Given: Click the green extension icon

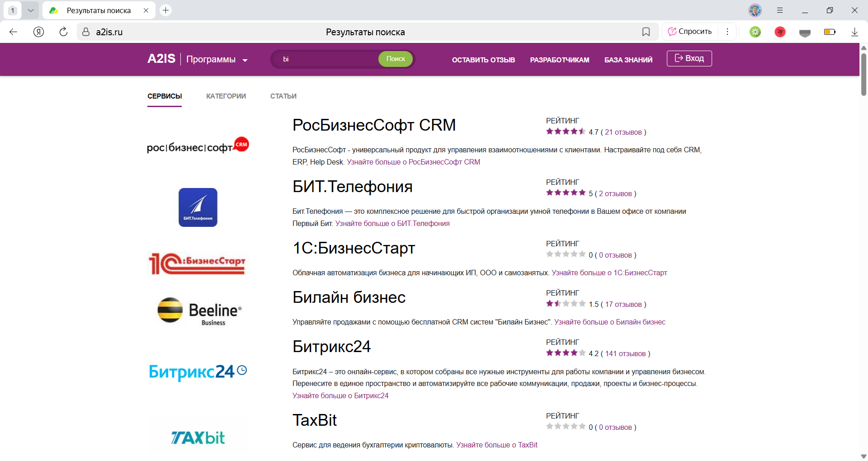Looking at the screenshot, I should [755, 32].
